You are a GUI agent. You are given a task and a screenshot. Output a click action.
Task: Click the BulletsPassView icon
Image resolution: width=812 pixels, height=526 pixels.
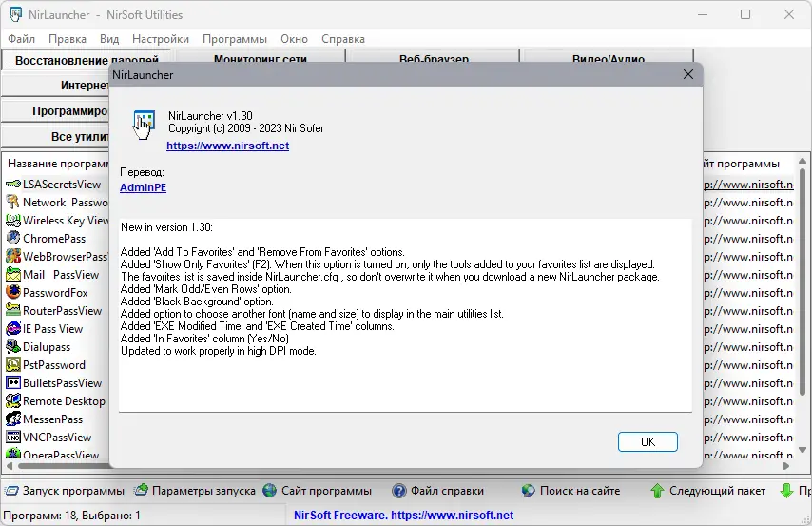coord(13,383)
